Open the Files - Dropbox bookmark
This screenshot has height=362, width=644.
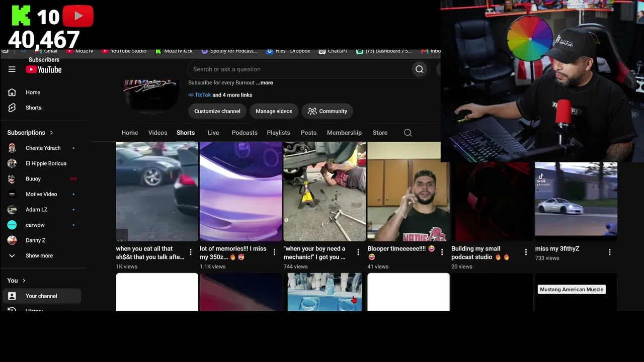(288, 51)
